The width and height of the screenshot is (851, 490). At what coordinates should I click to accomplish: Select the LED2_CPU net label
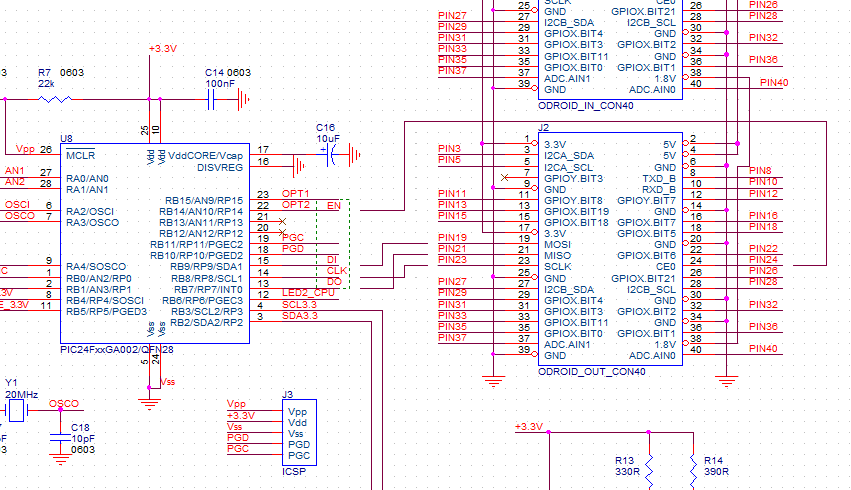coord(308,292)
